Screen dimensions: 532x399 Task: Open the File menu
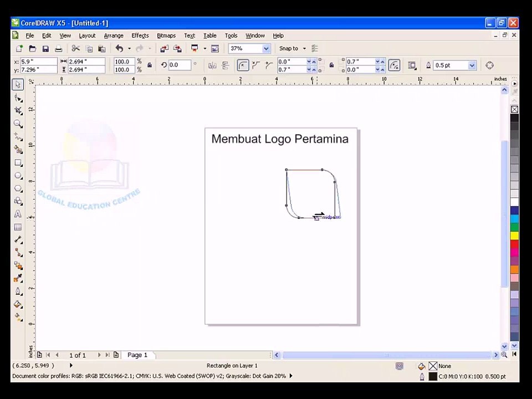[x=30, y=35]
